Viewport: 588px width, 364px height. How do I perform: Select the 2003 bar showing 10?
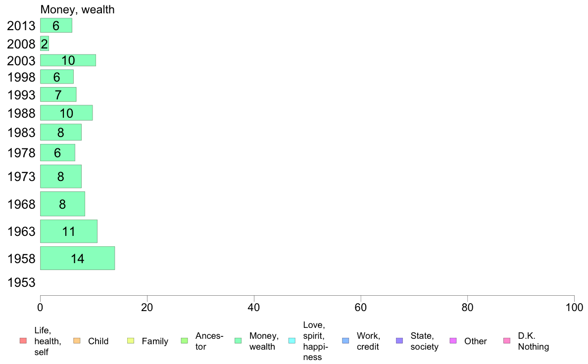(68, 60)
